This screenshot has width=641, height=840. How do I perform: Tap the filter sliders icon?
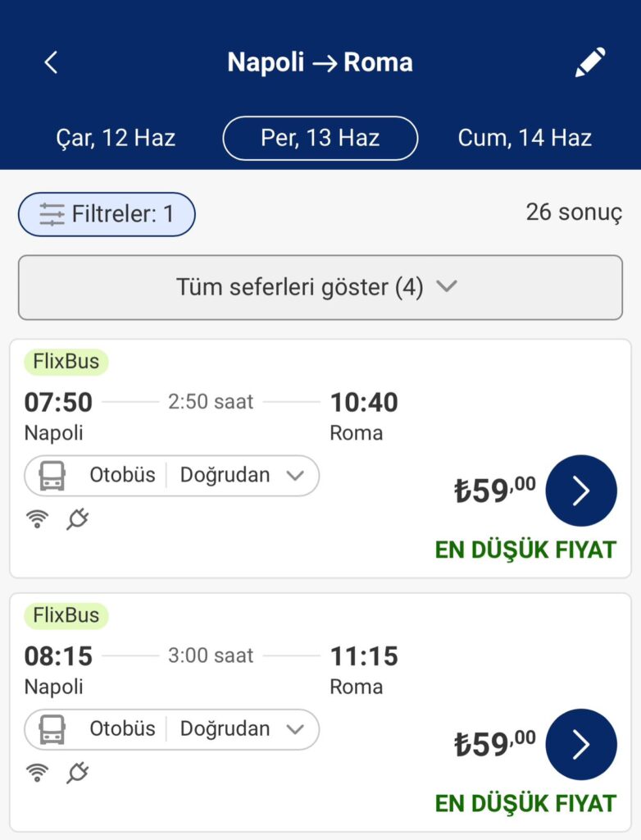(x=52, y=214)
